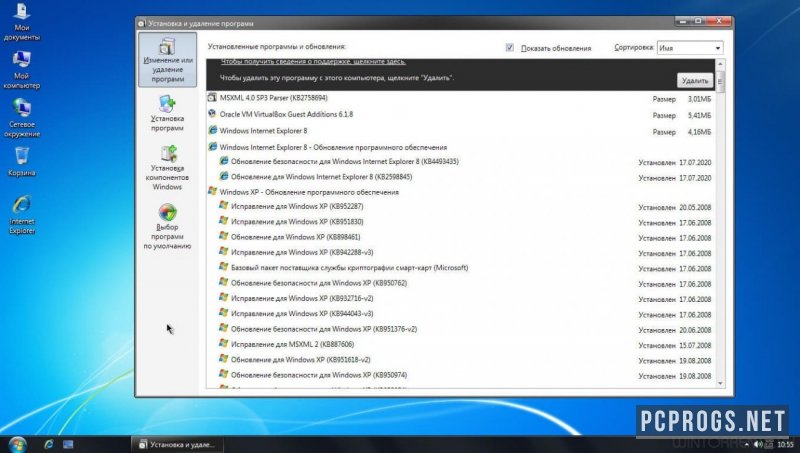The image size is (800, 453).
Task: Open the Установка программ sidebar section
Action: (167, 113)
